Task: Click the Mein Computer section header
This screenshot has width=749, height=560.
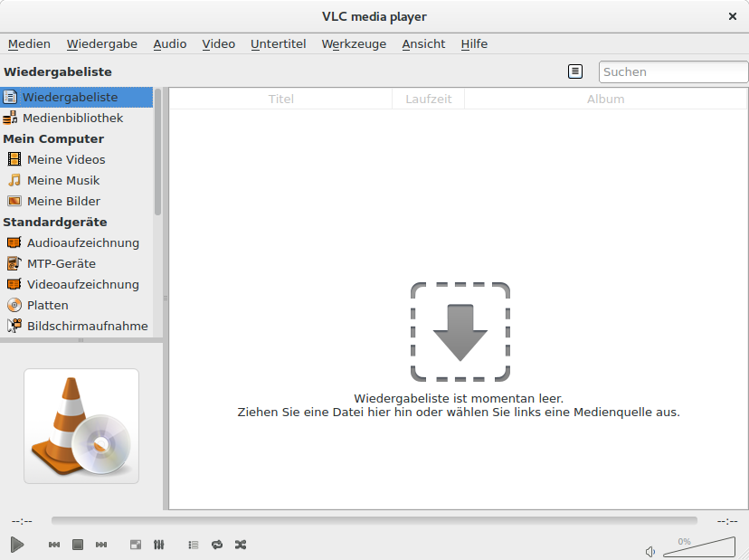Action: (x=53, y=139)
